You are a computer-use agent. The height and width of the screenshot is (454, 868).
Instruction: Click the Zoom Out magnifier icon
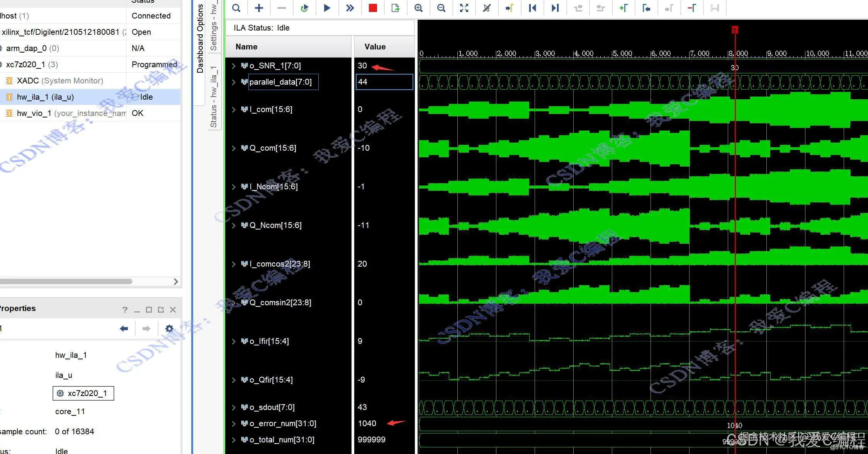tap(441, 8)
